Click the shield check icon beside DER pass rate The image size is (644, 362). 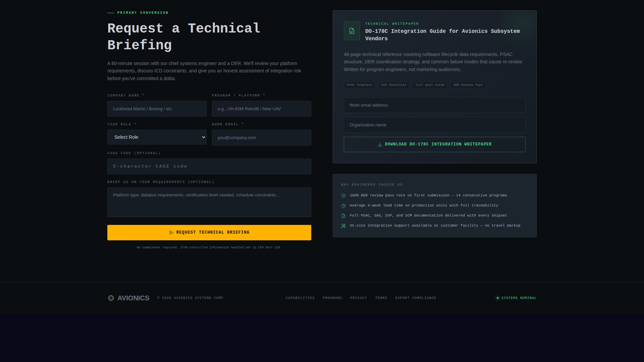click(343, 195)
